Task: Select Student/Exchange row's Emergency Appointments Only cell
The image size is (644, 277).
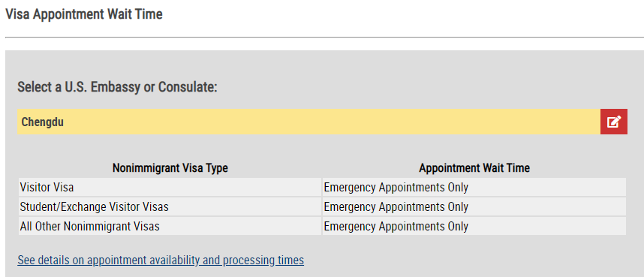Action: (474, 206)
